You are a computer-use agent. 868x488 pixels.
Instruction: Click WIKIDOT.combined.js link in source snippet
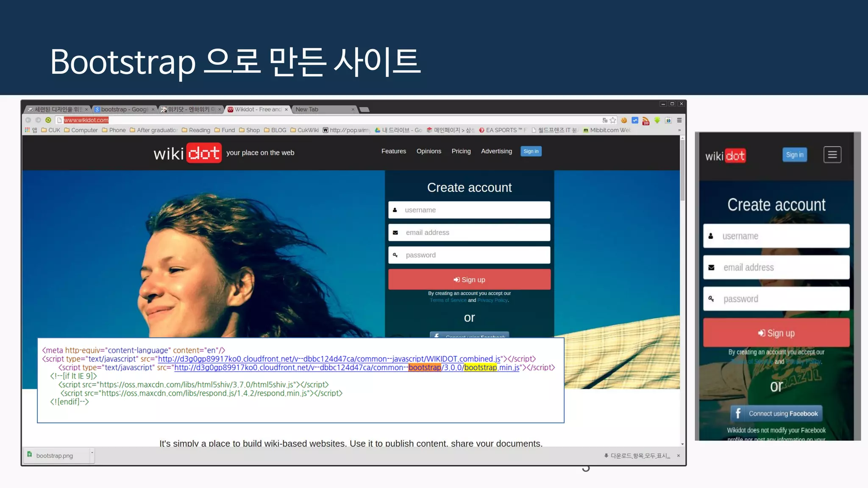pyautogui.click(x=329, y=359)
